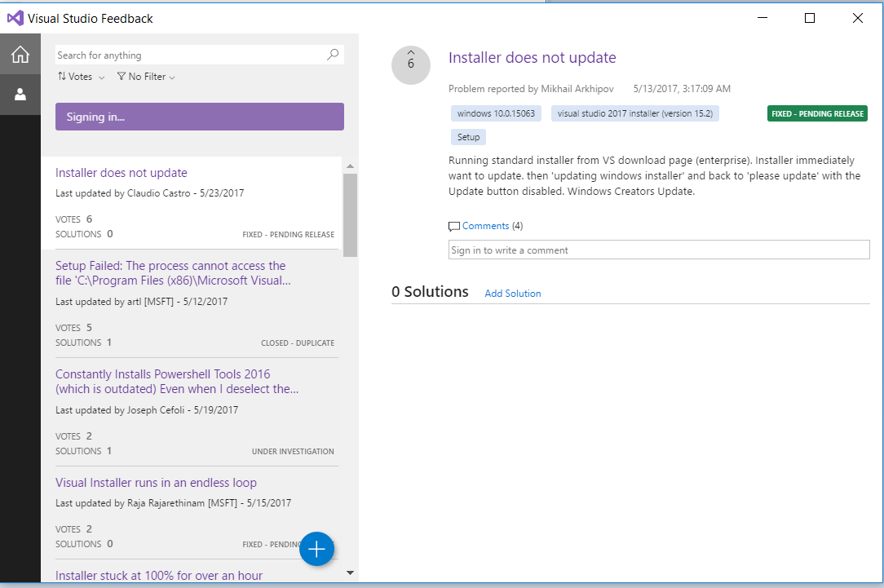Click the '5/13/2017, 3:17:09 AM' timestamp
Image resolution: width=884 pixels, height=588 pixels.
click(x=682, y=89)
